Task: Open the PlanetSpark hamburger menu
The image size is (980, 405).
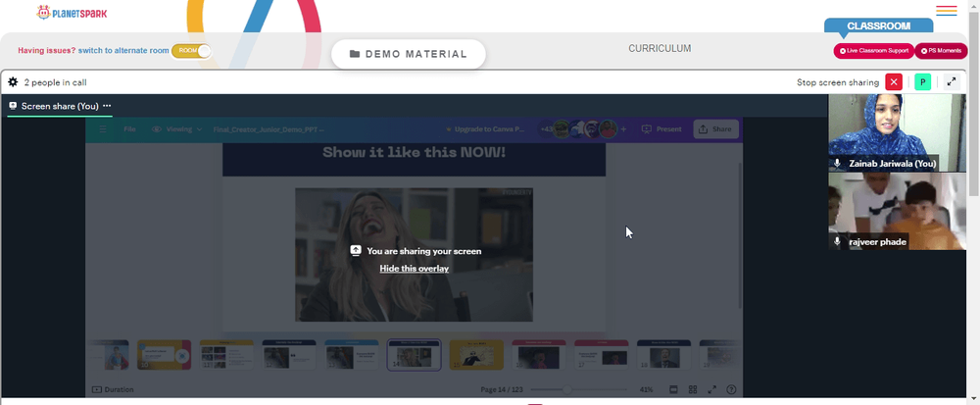Action: 947,11
